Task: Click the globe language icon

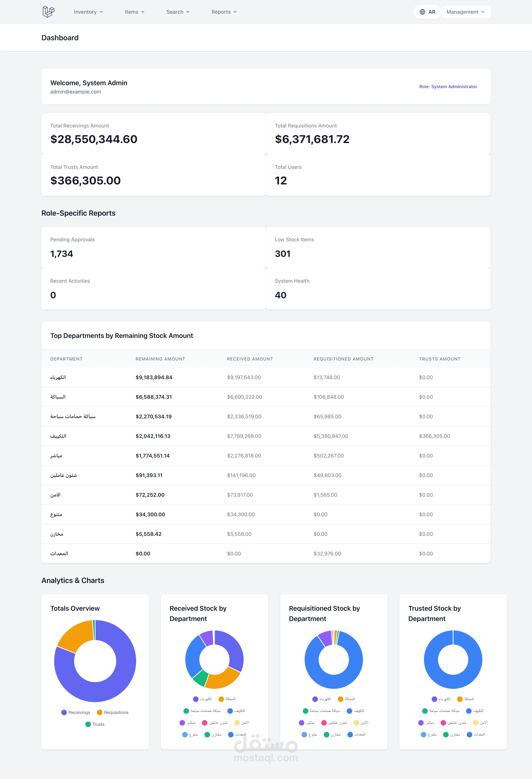Action: click(x=422, y=12)
